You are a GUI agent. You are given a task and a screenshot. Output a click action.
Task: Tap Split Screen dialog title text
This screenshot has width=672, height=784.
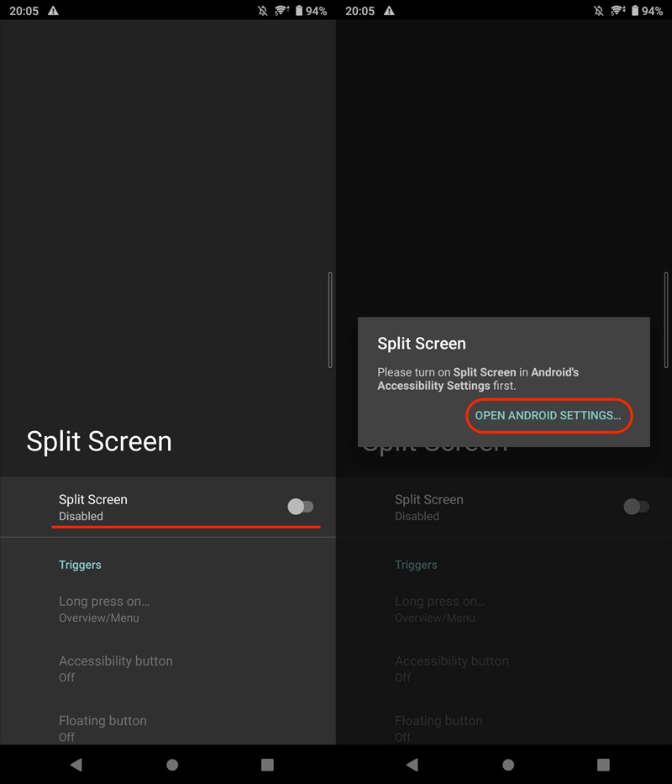pyautogui.click(x=422, y=343)
